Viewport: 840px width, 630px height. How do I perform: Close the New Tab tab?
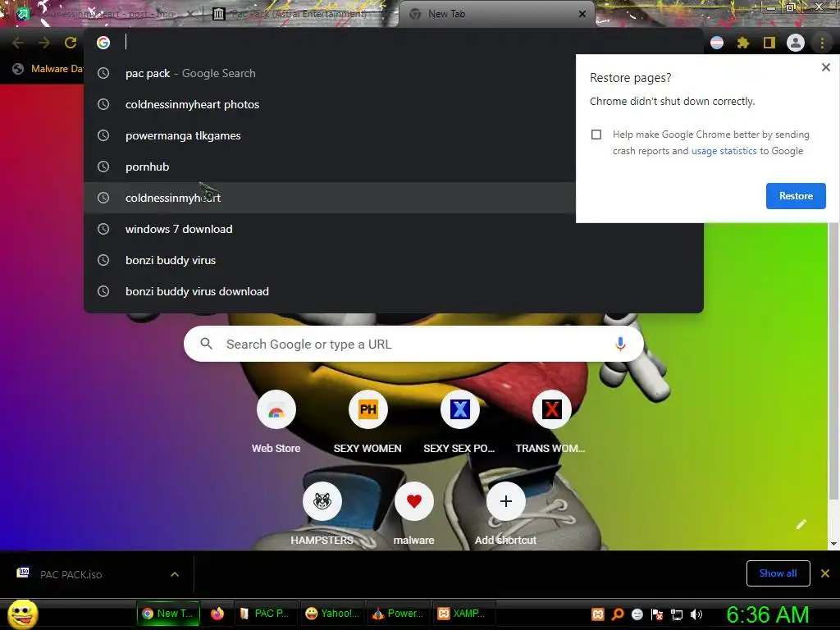coord(582,14)
